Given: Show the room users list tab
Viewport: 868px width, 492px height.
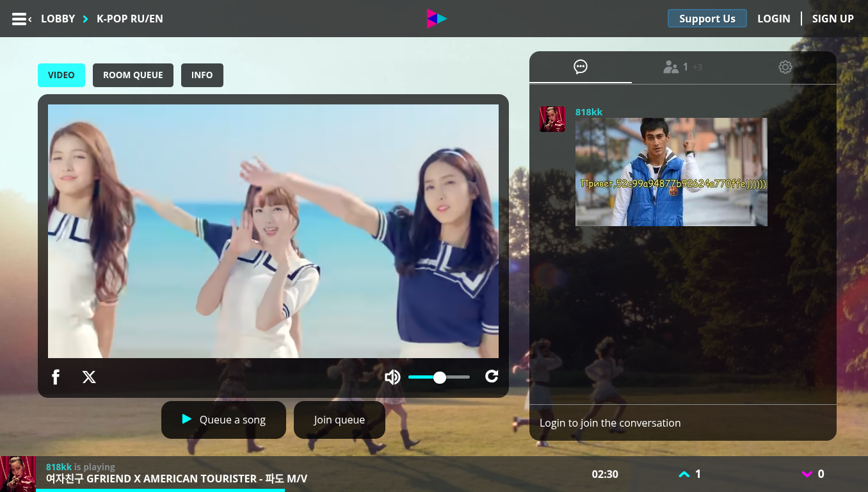Looking at the screenshot, I should [683, 67].
